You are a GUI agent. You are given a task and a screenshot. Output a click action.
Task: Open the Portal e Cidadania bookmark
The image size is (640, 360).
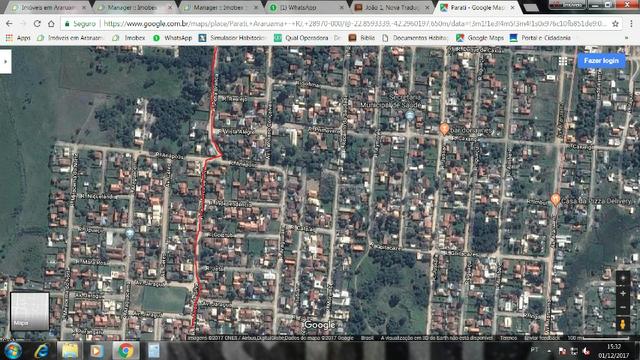(x=540, y=38)
